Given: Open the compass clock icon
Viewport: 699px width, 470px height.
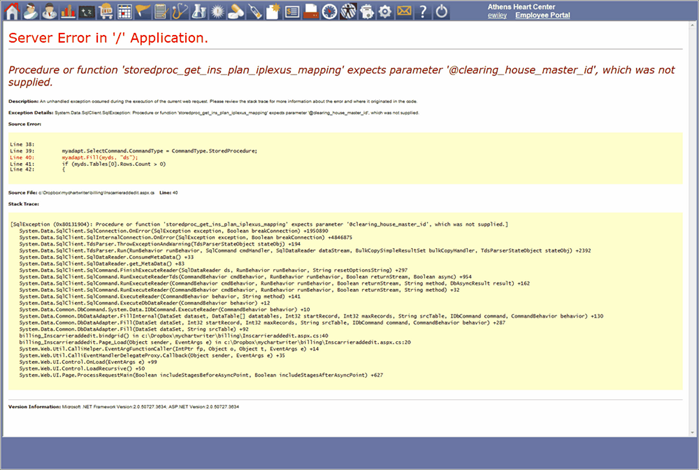Looking at the screenshot, I should pos(328,11).
